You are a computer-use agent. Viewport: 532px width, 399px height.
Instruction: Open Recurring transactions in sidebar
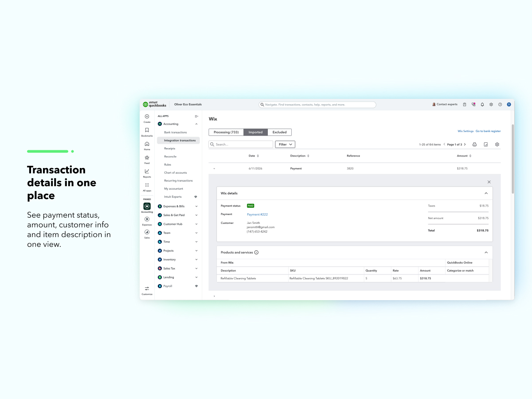click(179, 180)
